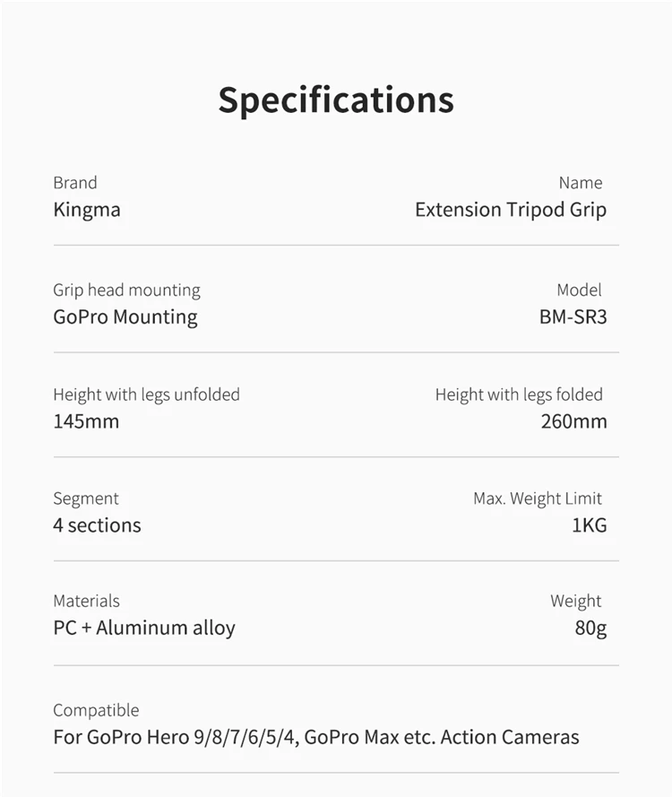Click the PC + Aluminum alloy text
Image resolution: width=672 pixels, height=797 pixels.
tap(144, 628)
